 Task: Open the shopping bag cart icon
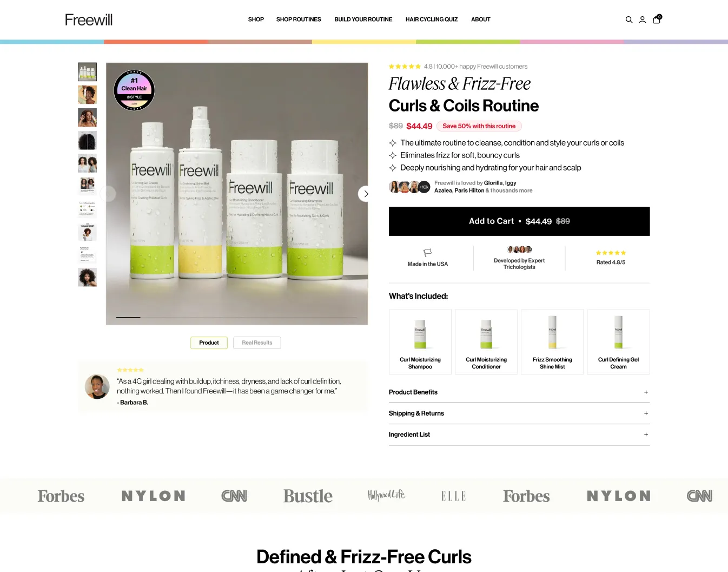pyautogui.click(x=657, y=19)
